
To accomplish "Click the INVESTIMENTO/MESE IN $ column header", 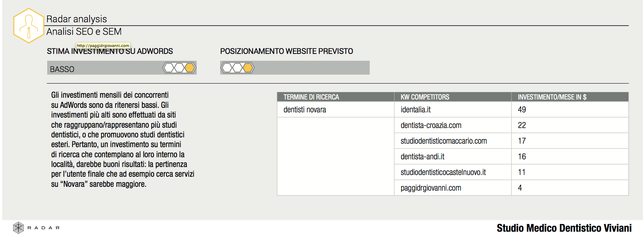I will click(x=552, y=97).
